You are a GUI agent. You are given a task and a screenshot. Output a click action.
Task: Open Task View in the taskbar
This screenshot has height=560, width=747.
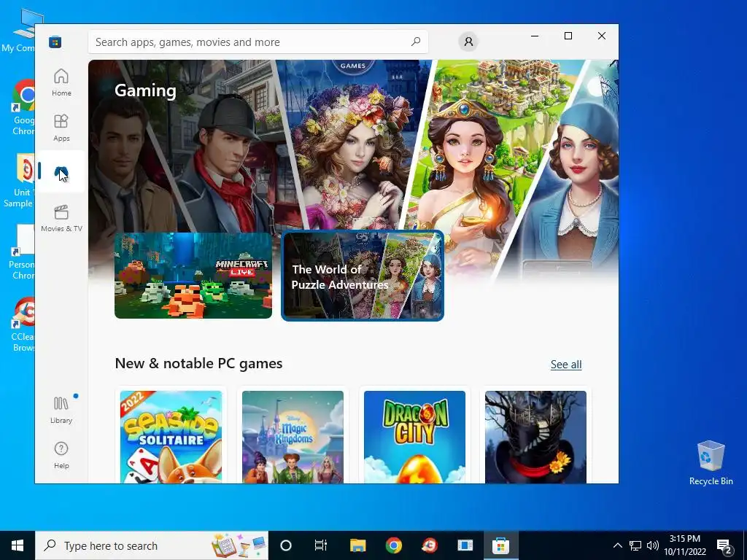321,545
